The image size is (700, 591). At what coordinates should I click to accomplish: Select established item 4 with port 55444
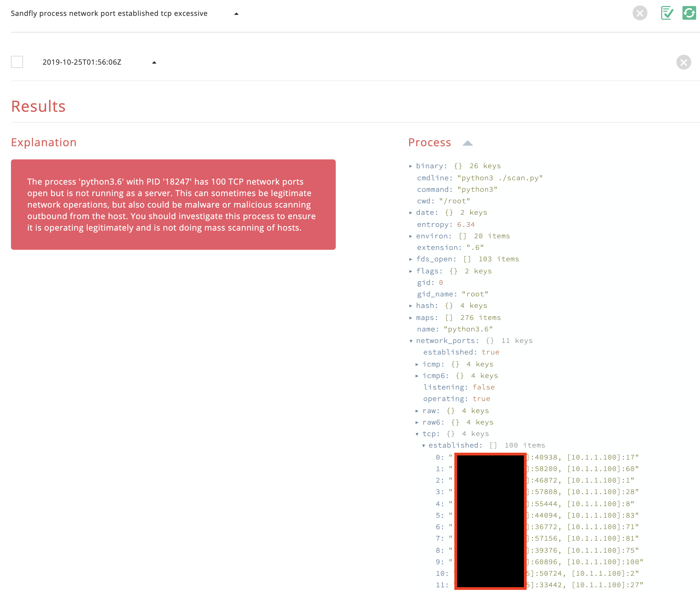pyautogui.click(x=535, y=504)
